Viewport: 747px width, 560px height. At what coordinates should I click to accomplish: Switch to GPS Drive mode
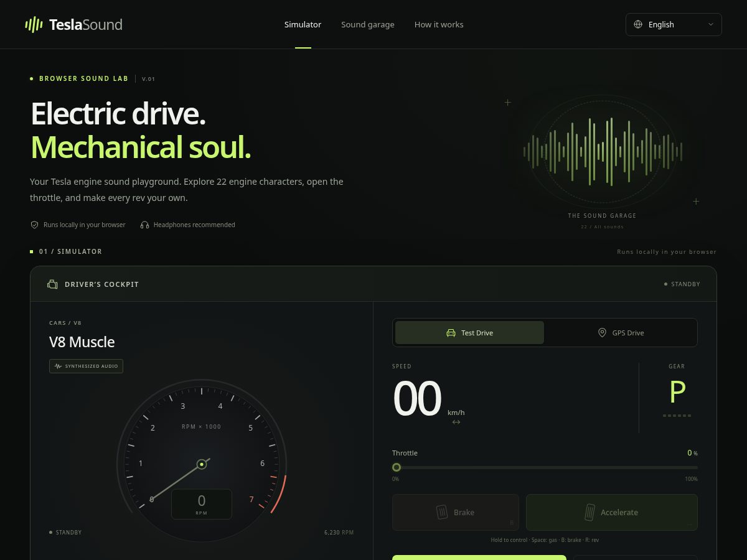[620, 333]
